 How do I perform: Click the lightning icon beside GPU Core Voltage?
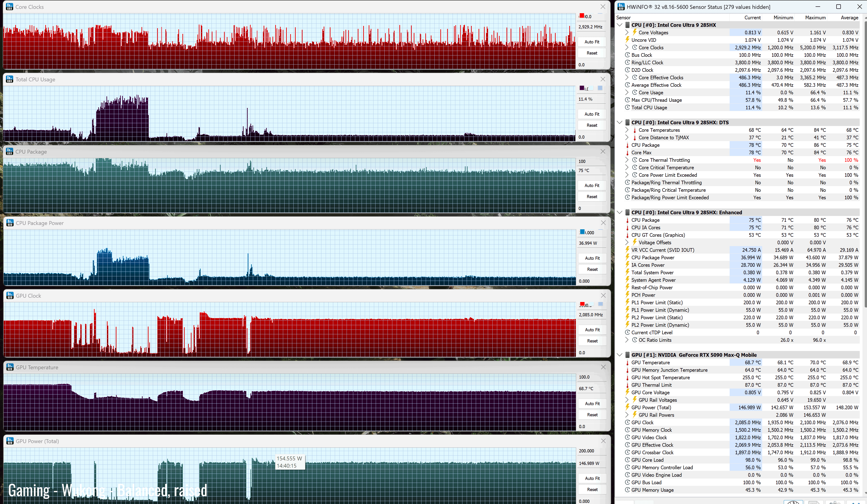pyautogui.click(x=628, y=393)
